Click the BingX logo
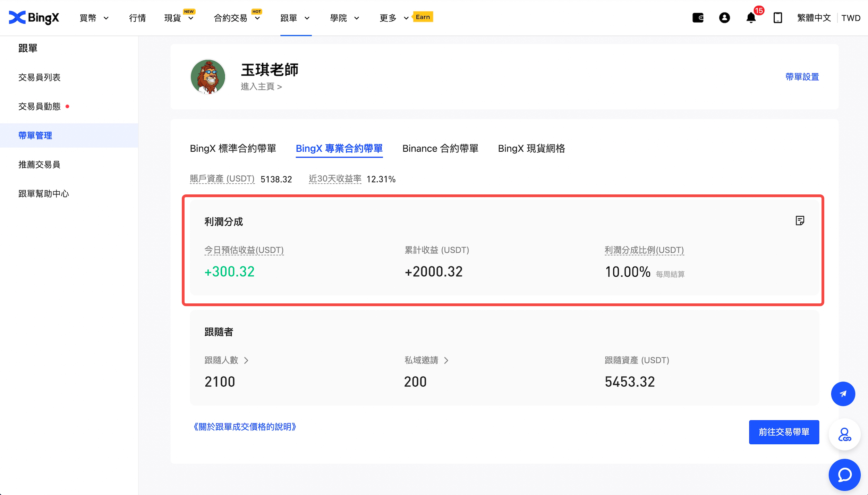The image size is (868, 495). point(34,18)
